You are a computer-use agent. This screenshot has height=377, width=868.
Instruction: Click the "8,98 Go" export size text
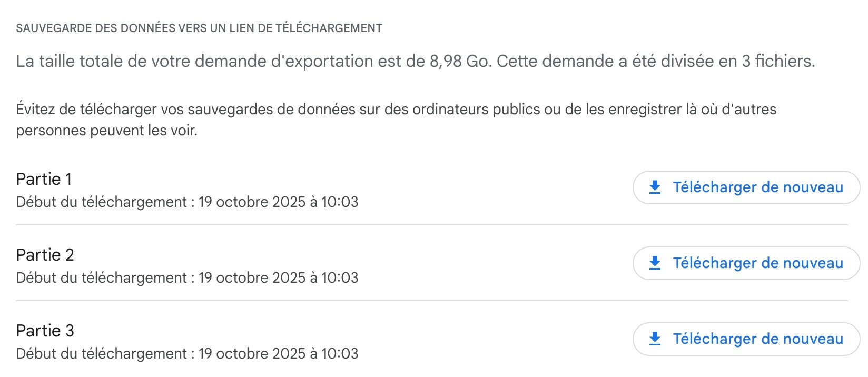click(x=460, y=62)
